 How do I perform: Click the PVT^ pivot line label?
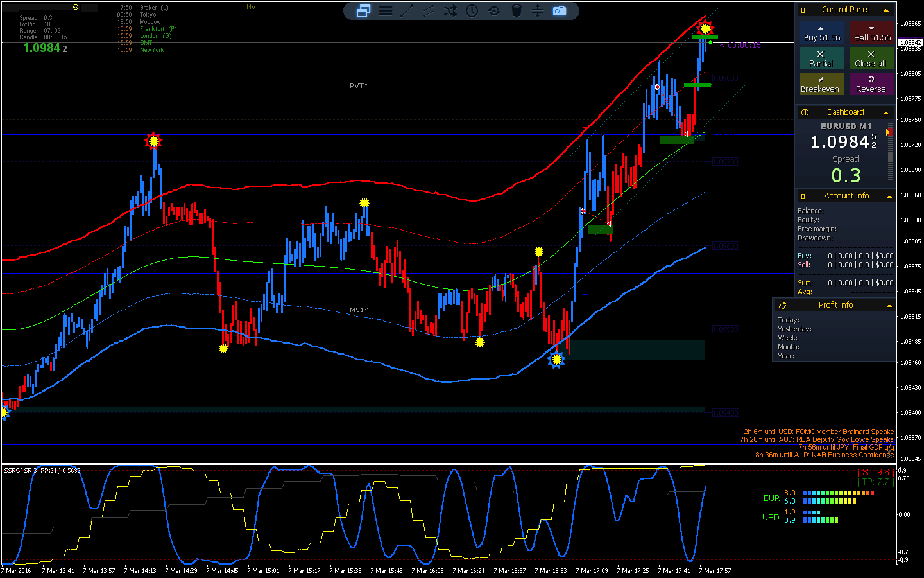click(359, 86)
